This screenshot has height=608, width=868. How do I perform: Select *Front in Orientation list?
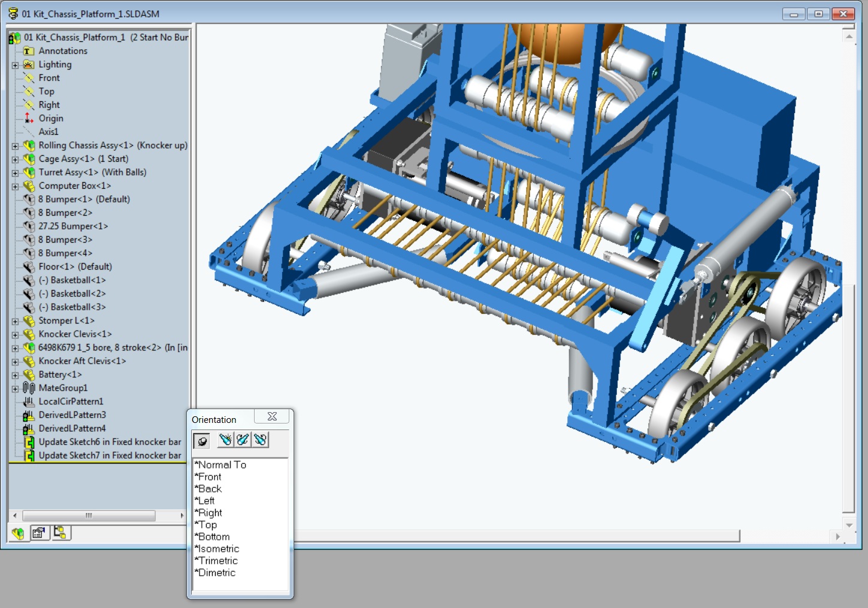point(208,477)
